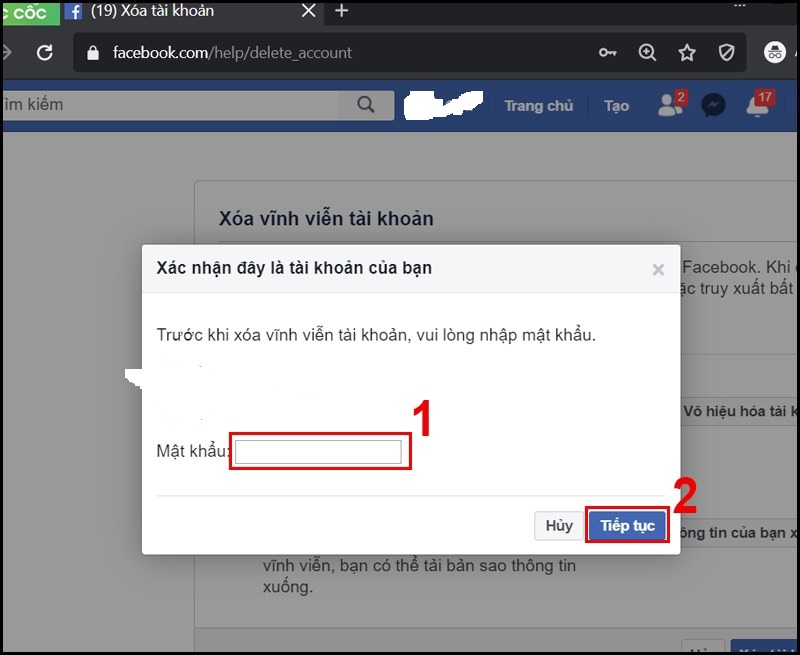Screen dimensions: 800x655
Task: Click the zoom-in magnifier icon in address bar
Action: [x=647, y=52]
